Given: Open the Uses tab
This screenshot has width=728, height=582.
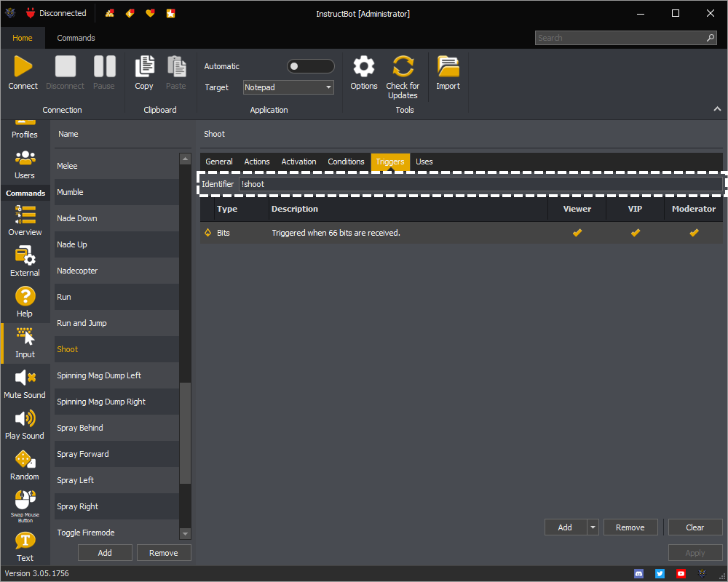Looking at the screenshot, I should (x=424, y=162).
